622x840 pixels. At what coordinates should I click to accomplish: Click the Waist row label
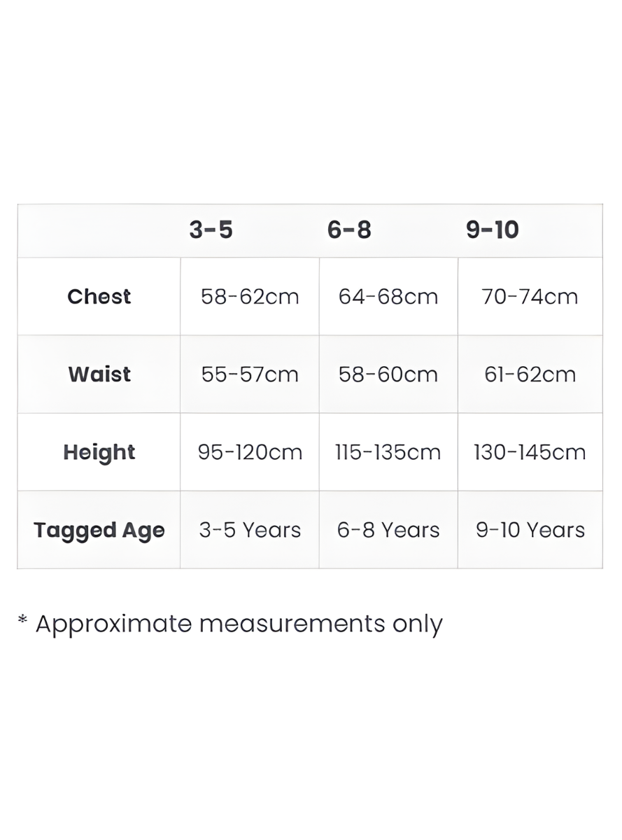point(99,374)
